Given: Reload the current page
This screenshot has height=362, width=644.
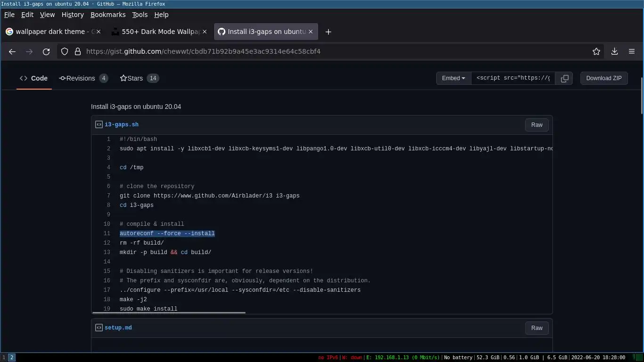Looking at the screenshot, I should [x=46, y=51].
